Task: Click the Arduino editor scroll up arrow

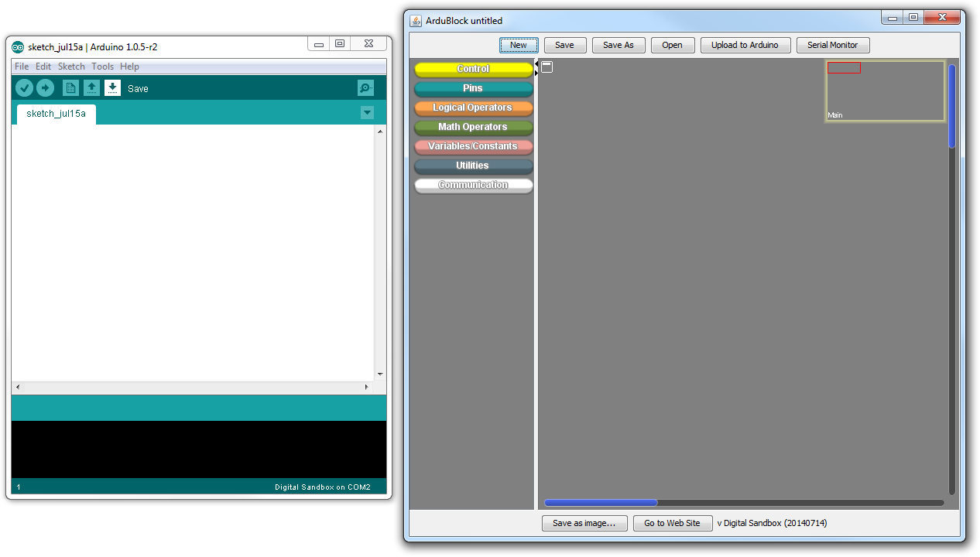Action: pyautogui.click(x=380, y=132)
